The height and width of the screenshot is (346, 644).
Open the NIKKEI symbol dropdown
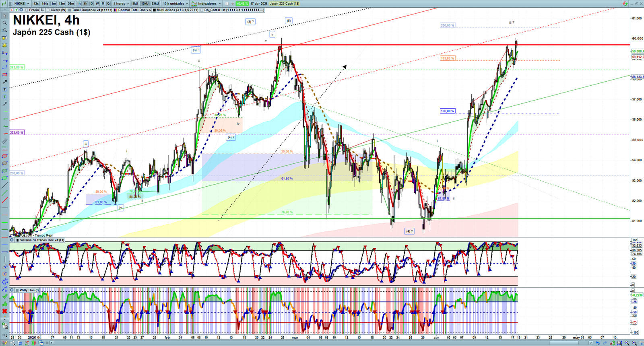click(21, 4)
